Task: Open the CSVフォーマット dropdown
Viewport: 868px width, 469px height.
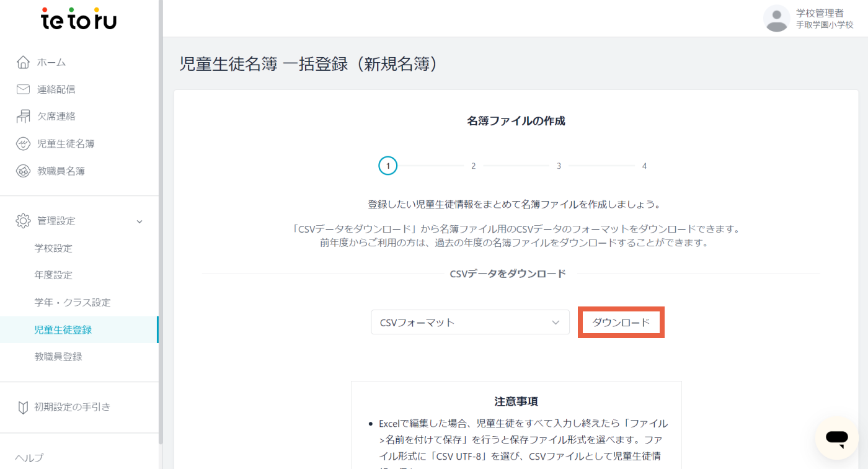Action: pos(470,322)
